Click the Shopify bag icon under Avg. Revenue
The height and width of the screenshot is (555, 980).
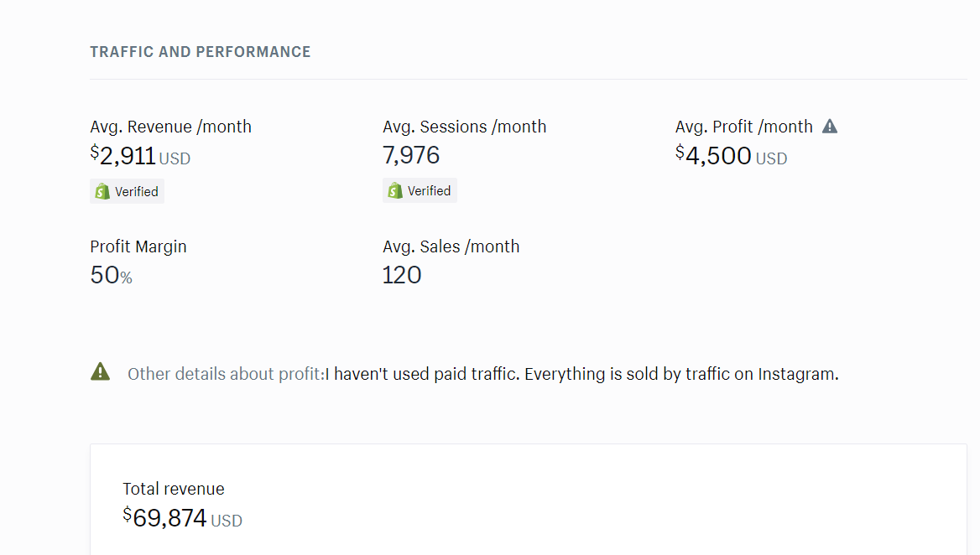pyautogui.click(x=102, y=192)
